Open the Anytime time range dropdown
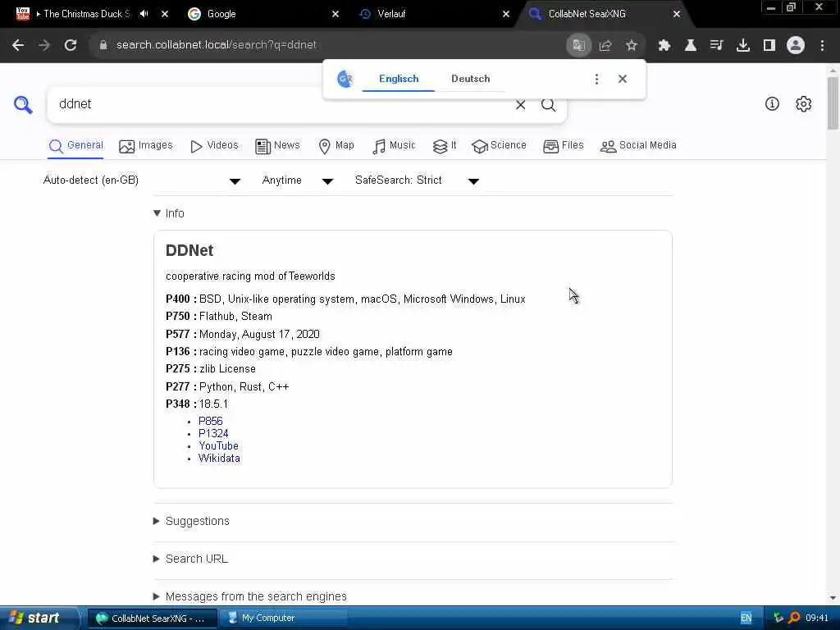Screen dimensions: 840x630 [297, 180]
